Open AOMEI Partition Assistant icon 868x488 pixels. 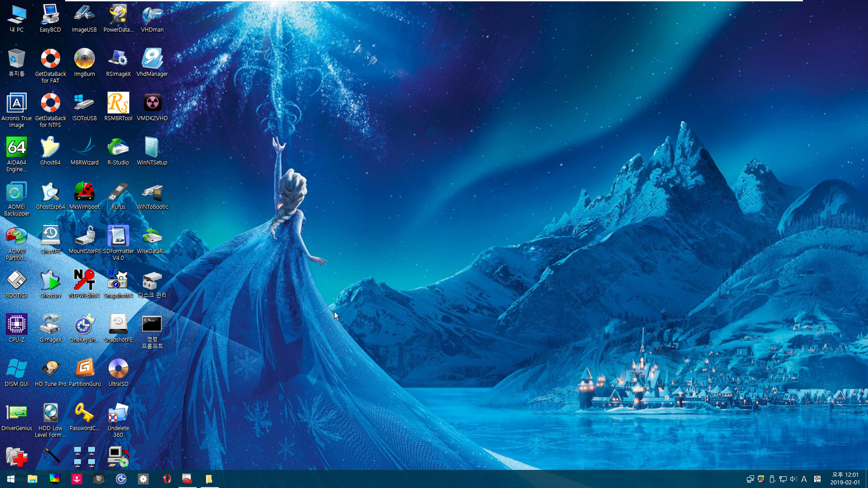[x=17, y=243]
